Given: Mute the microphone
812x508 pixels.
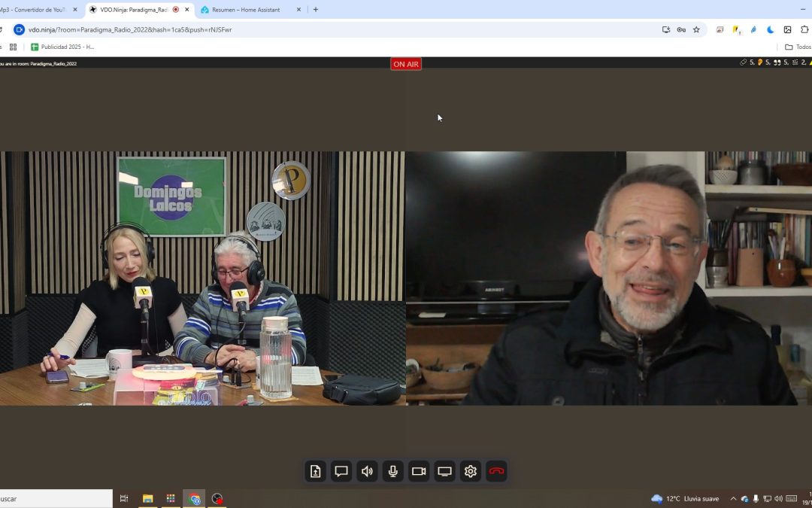Looking at the screenshot, I should point(392,471).
